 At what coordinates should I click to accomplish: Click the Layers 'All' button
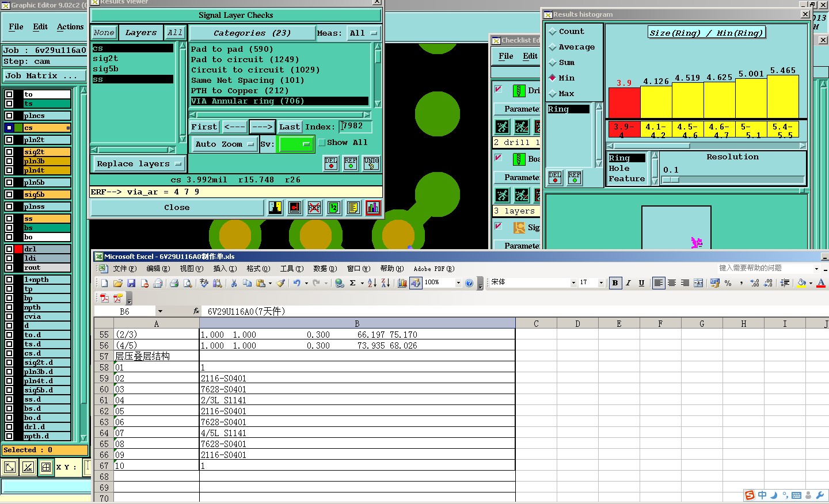point(175,33)
